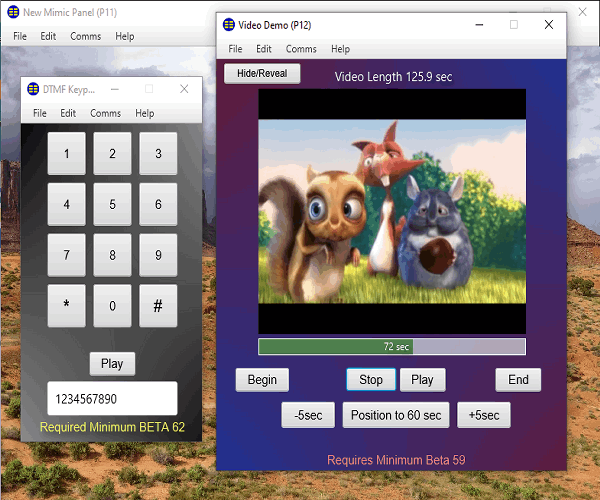Viewport: 600px width, 500px height.
Task: Open Edit menu in DTMF Keypad window
Action: 68,113
